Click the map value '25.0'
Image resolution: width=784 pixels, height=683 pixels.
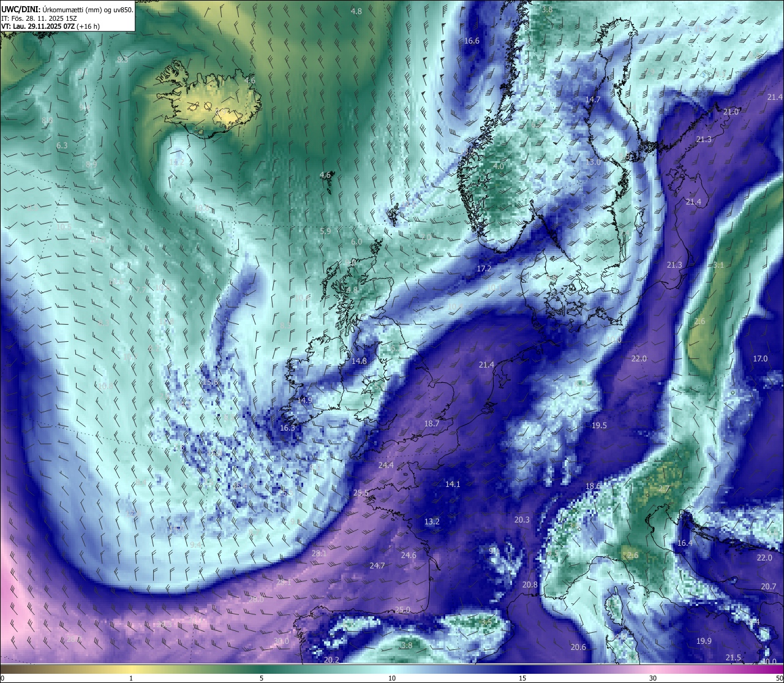[402, 610]
